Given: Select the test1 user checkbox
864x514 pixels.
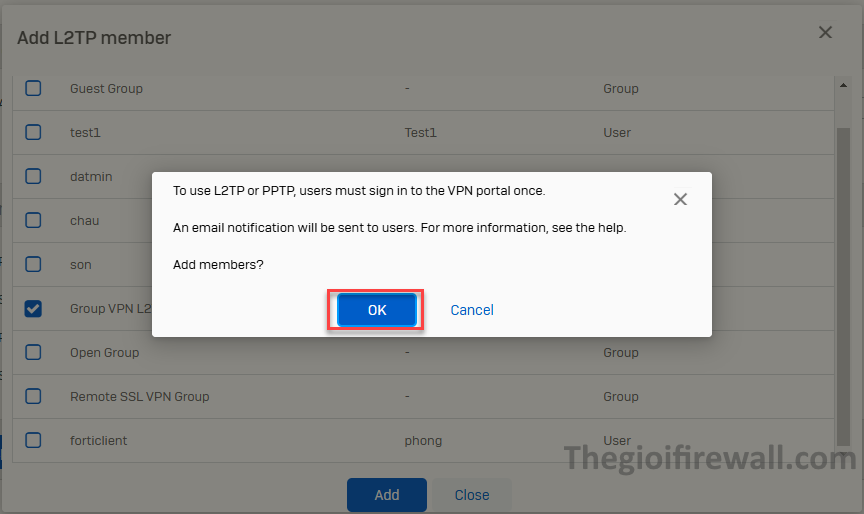Looking at the screenshot, I should [x=33, y=132].
